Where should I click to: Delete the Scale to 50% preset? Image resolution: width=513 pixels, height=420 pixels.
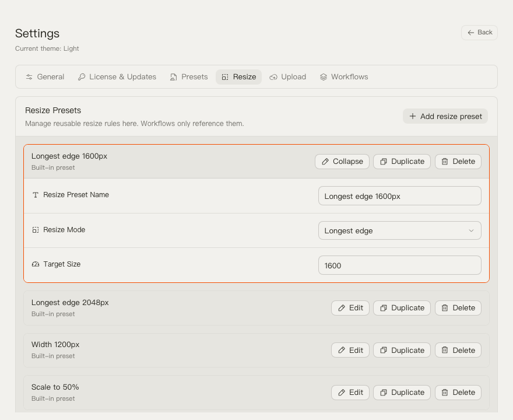458,393
